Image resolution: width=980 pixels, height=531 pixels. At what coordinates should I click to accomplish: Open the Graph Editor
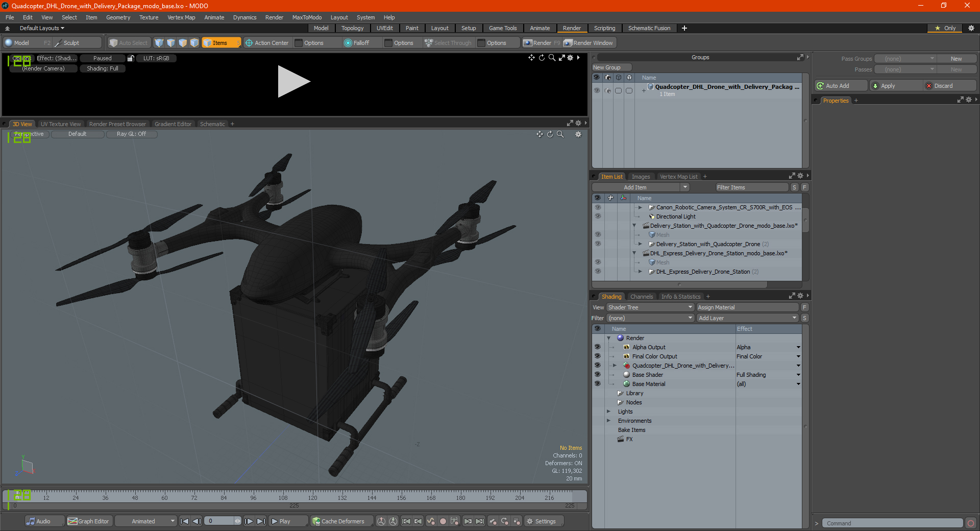(x=88, y=521)
